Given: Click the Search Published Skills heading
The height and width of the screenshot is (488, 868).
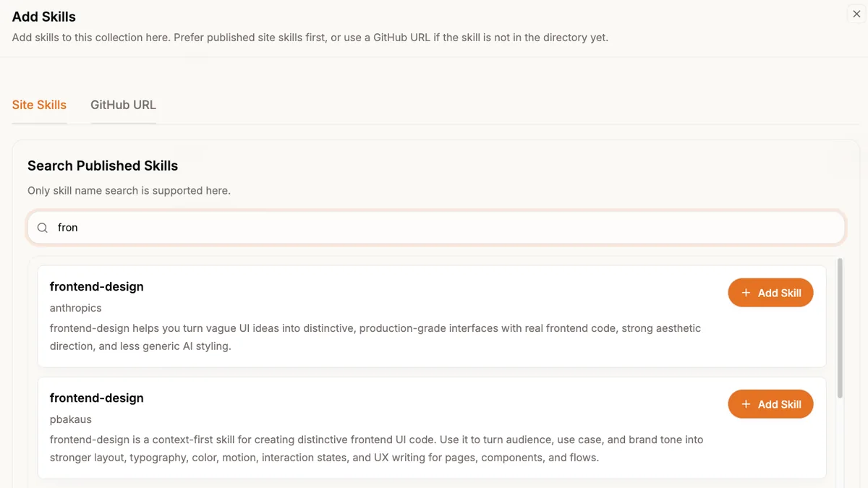Looking at the screenshot, I should pyautogui.click(x=103, y=166).
